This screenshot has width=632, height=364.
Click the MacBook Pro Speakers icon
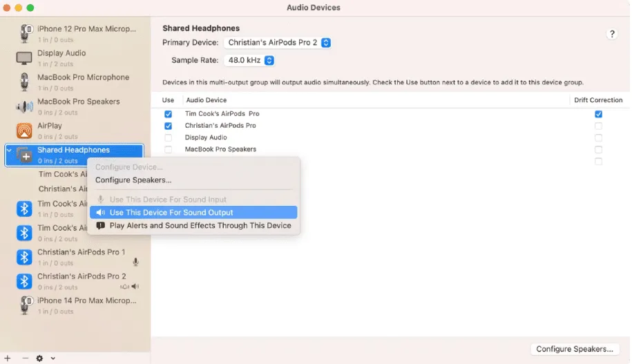(24, 106)
